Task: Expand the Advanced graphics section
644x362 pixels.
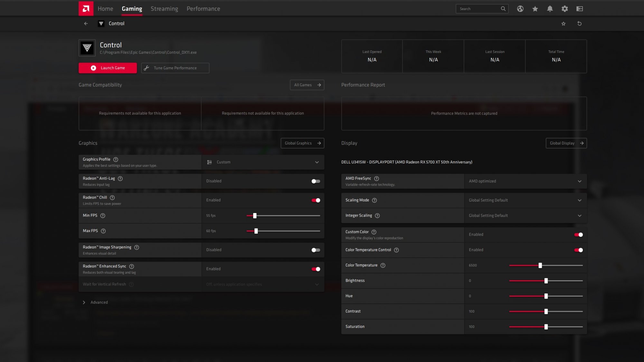Action: (x=95, y=302)
